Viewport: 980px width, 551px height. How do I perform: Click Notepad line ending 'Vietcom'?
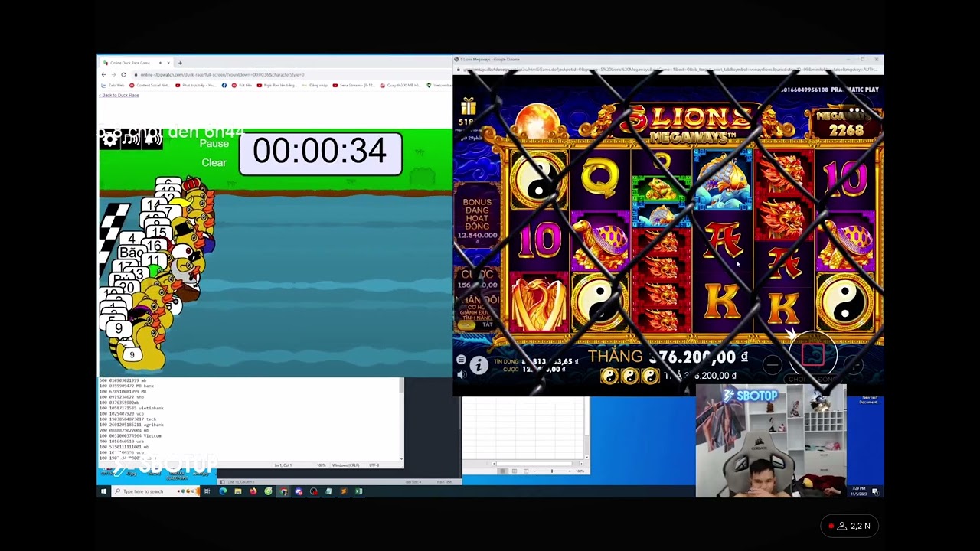coord(129,435)
